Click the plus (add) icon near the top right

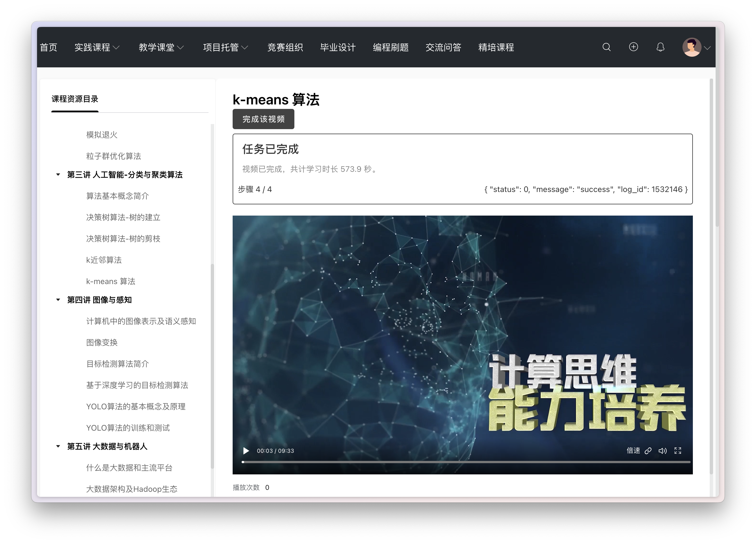pyautogui.click(x=633, y=47)
